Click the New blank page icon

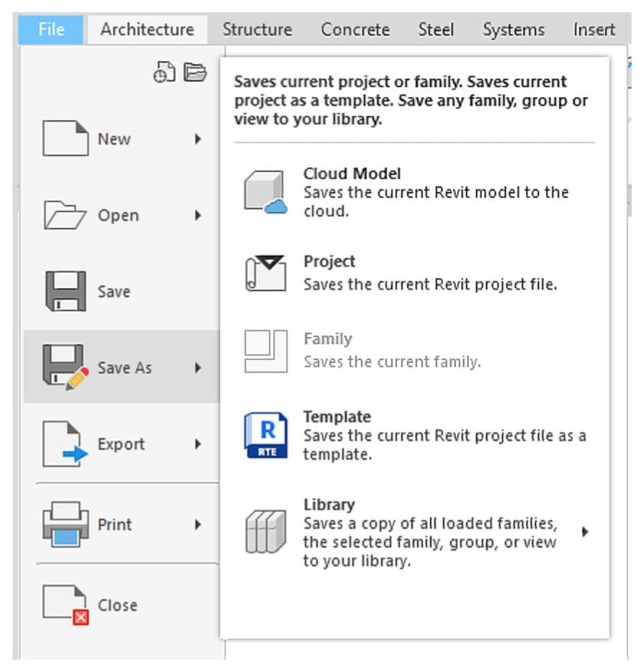pos(66,138)
